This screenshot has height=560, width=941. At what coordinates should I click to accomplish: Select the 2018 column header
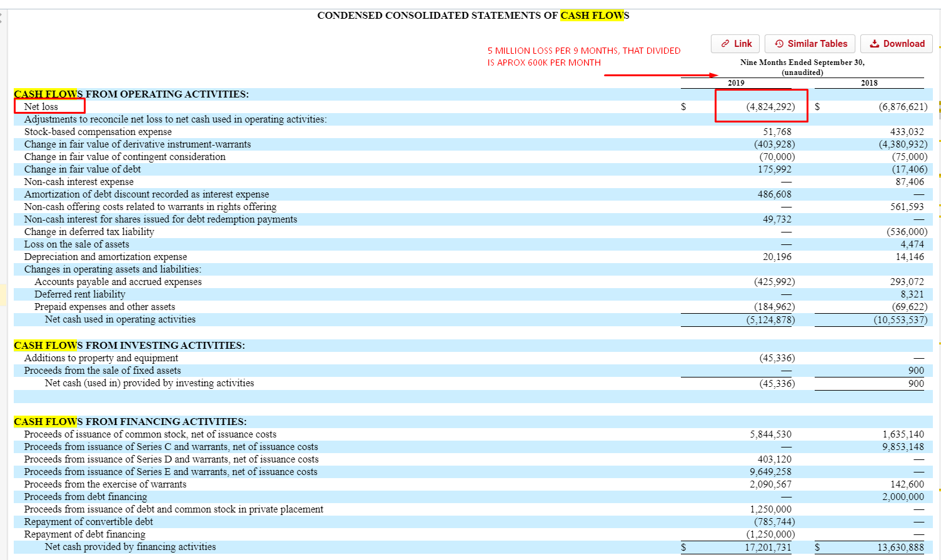pos(868,83)
